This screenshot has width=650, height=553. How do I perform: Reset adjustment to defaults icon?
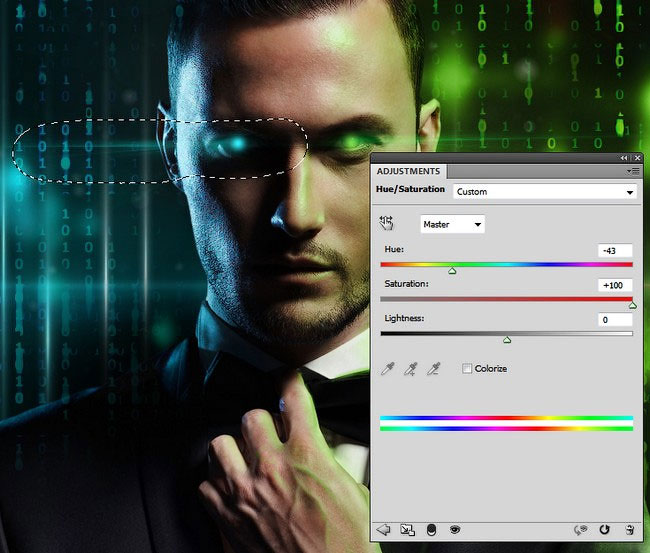click(x=604, y=529)
